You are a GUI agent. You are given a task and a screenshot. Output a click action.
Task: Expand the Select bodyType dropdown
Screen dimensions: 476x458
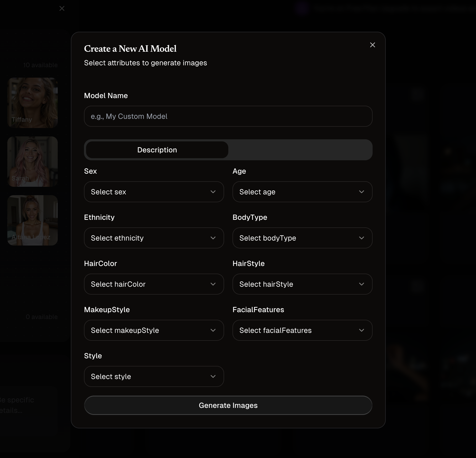pyautogui.click(x=302, y=238)
